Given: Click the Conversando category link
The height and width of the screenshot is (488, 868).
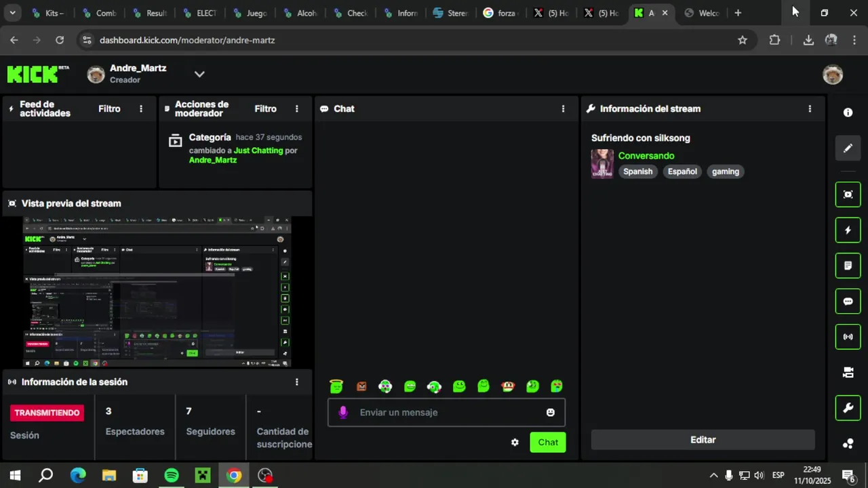Looking at the screenshot, I should [646, 156].
